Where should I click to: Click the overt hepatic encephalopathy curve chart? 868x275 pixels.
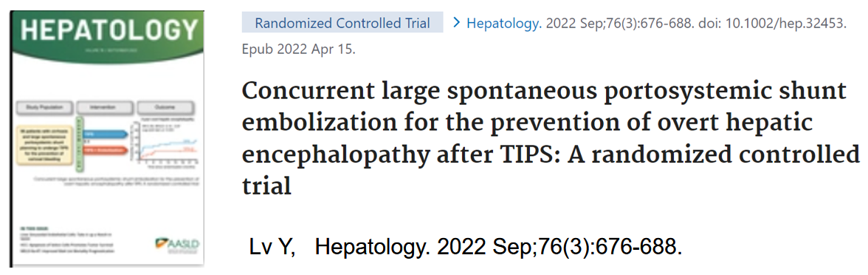point(165,142)
